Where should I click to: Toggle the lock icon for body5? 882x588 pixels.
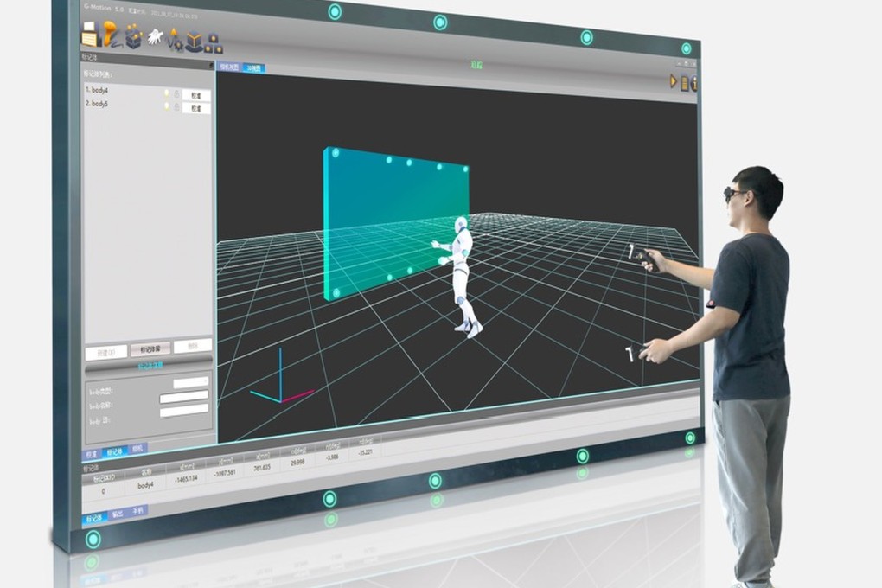[x=176, y=105]
